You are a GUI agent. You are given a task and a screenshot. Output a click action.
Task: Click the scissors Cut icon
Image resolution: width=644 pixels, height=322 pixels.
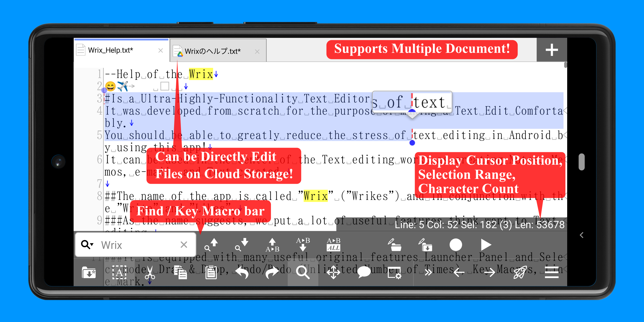tap(150, 272)
